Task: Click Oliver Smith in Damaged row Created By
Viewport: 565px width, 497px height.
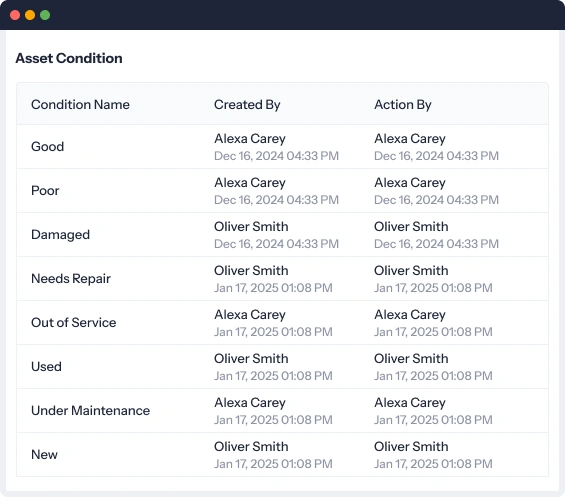Action: click(x=251, y=227)
